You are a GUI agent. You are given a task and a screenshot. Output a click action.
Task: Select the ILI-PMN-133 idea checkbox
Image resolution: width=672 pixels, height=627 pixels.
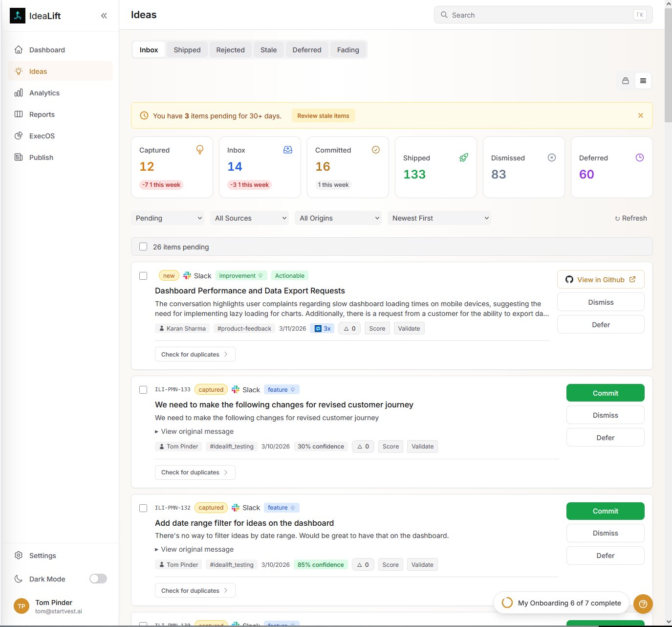coord(143,390)
